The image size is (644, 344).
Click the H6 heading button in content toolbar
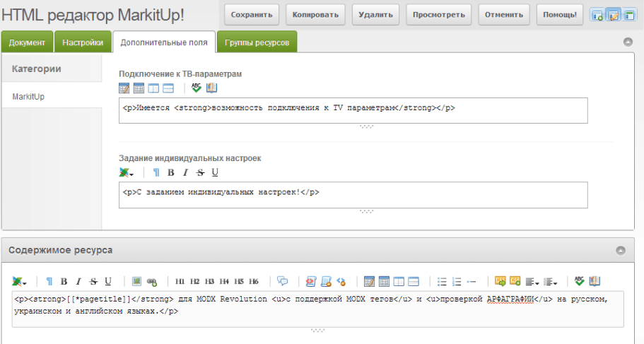(x=254, y=280)
